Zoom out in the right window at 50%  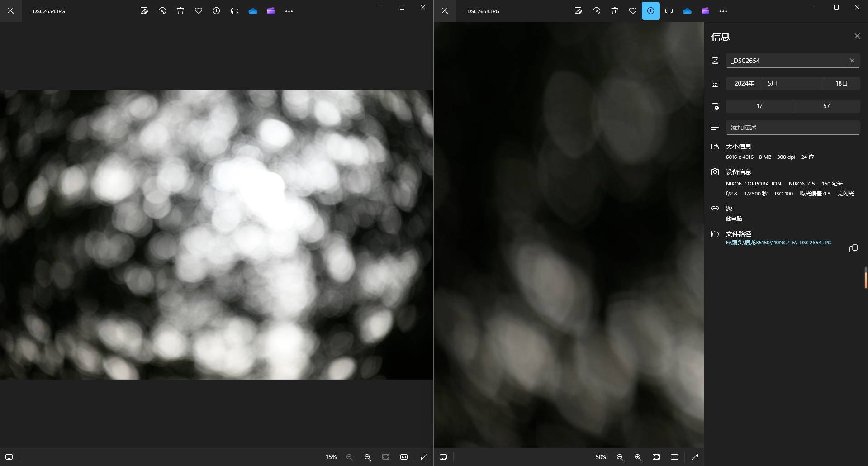click(x=620, y=457)
